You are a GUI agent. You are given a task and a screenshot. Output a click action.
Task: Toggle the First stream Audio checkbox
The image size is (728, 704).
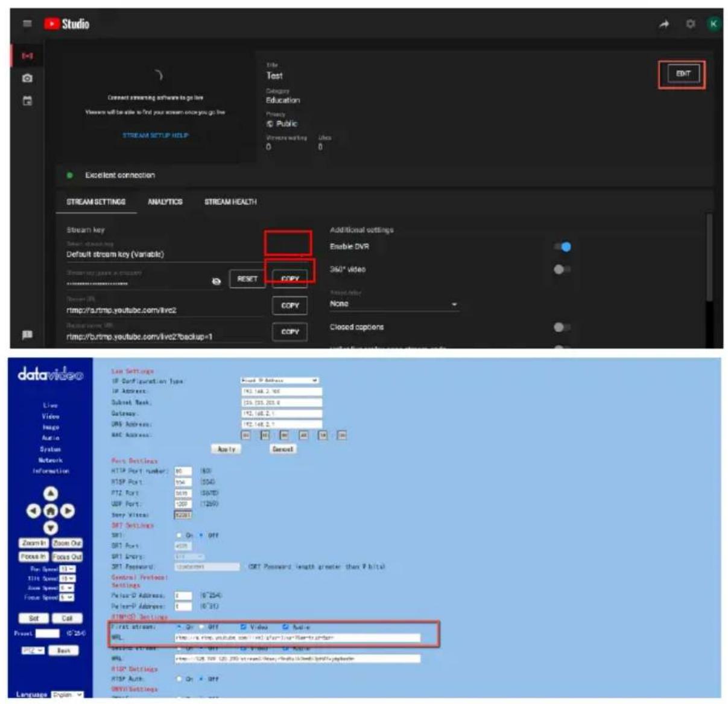[285, 627]
